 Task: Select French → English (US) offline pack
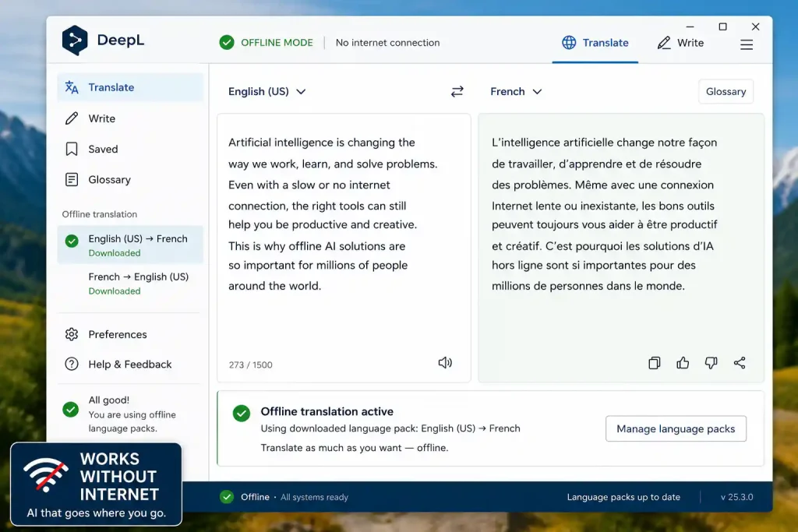pos(130,284)
